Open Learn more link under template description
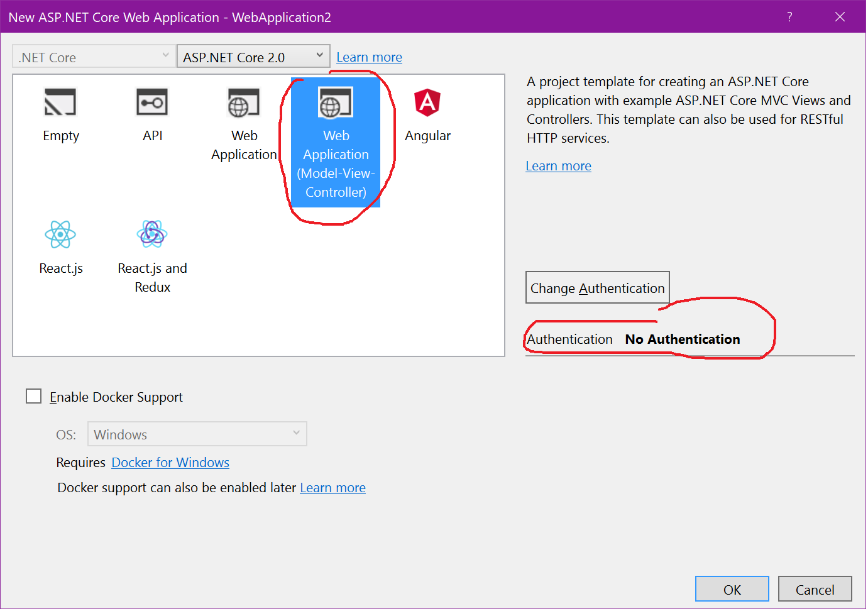 (558, 166)
